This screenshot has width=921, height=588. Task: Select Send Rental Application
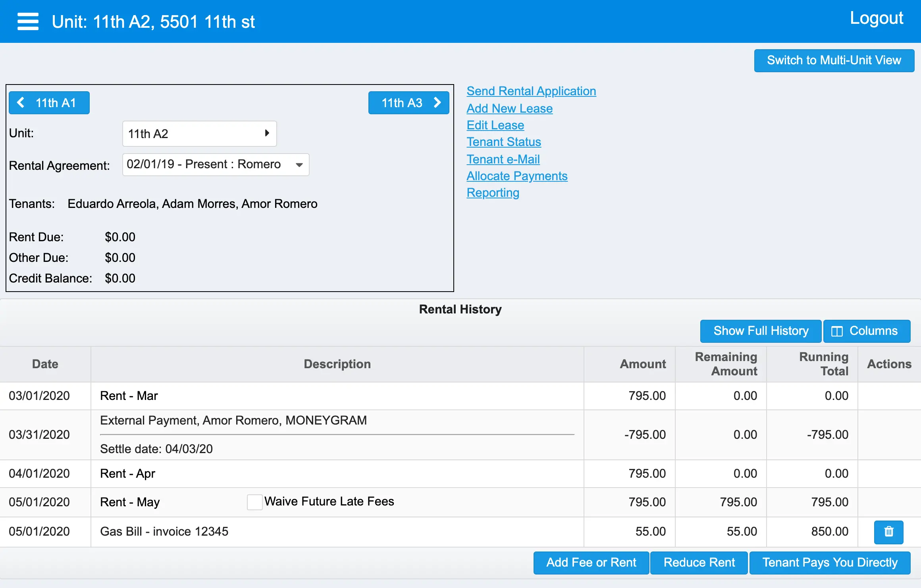pos(531,91)
